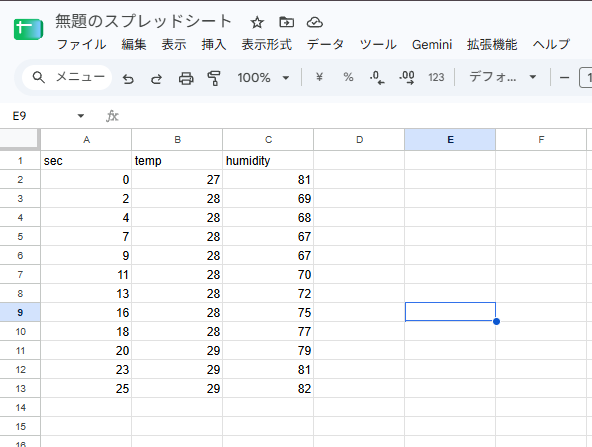592x447 pixels.
Task: Open the ツール menu
Action: coord(378,45)
